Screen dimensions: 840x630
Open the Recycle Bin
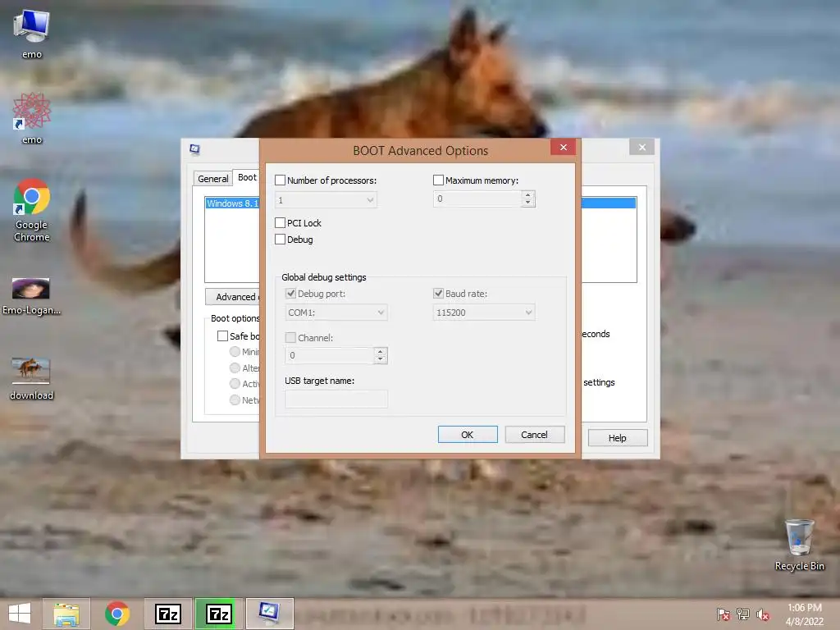tap(799, 545)
